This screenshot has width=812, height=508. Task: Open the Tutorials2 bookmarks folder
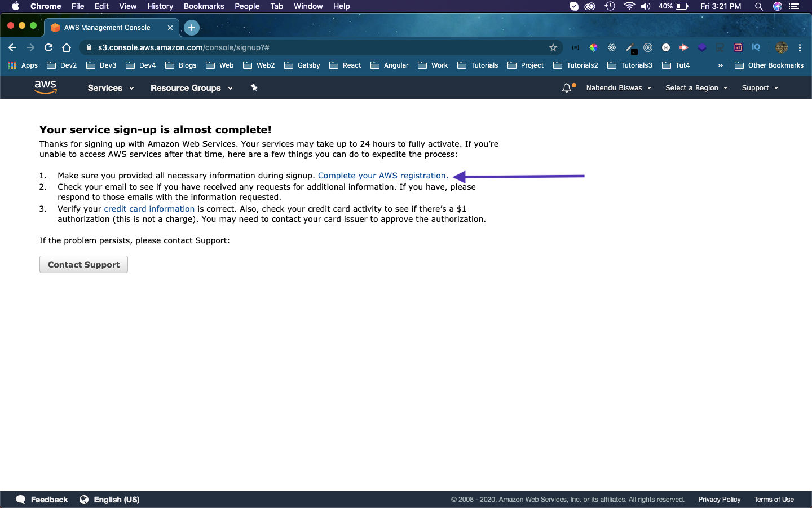pos(576,65)
